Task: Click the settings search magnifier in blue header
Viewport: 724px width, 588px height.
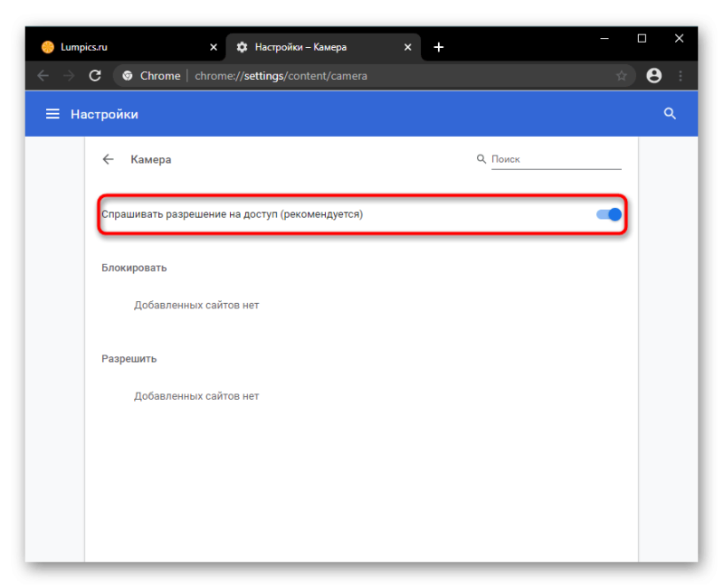Action: pyautogui.click(x=670, y=114)
